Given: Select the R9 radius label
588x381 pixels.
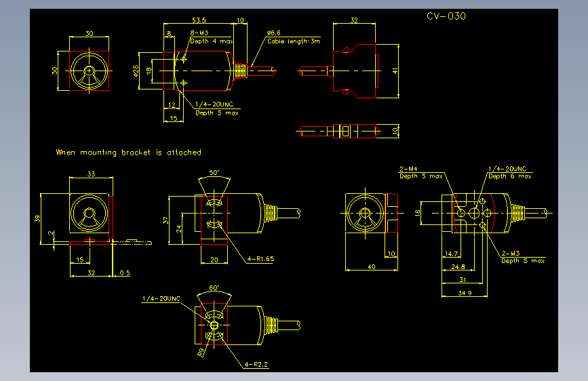Looking at the screenshot, I should pyautogui.click(x=201, y=353).
